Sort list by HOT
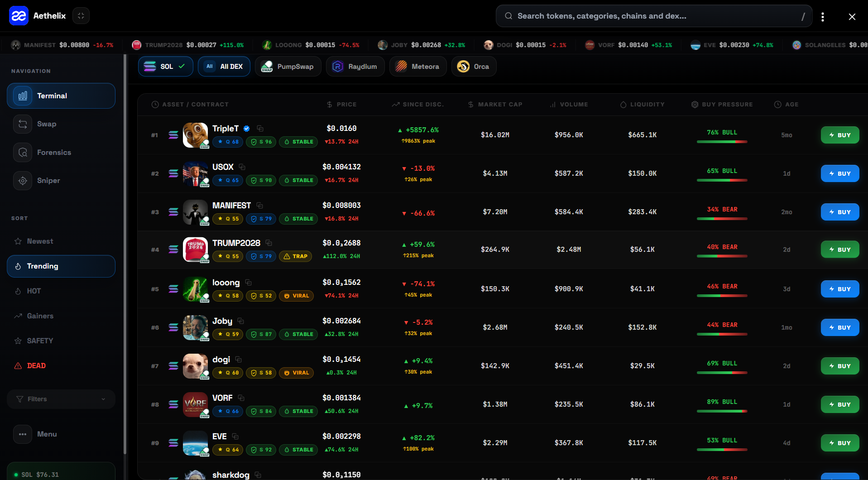 61,291
